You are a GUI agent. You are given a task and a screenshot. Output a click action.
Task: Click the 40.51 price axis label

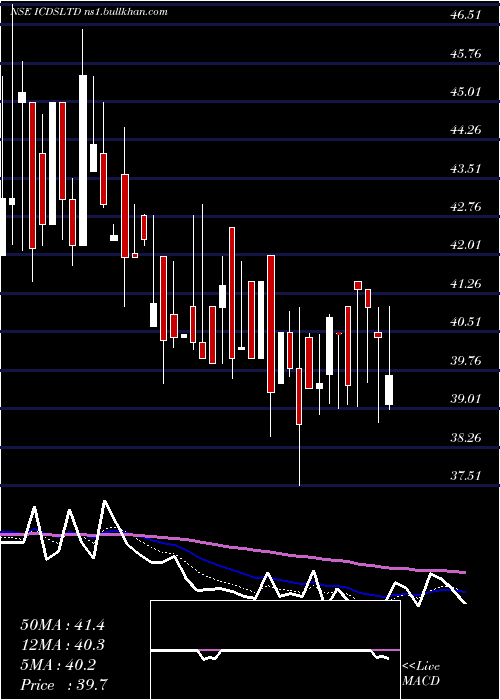(x=466, y=322)
